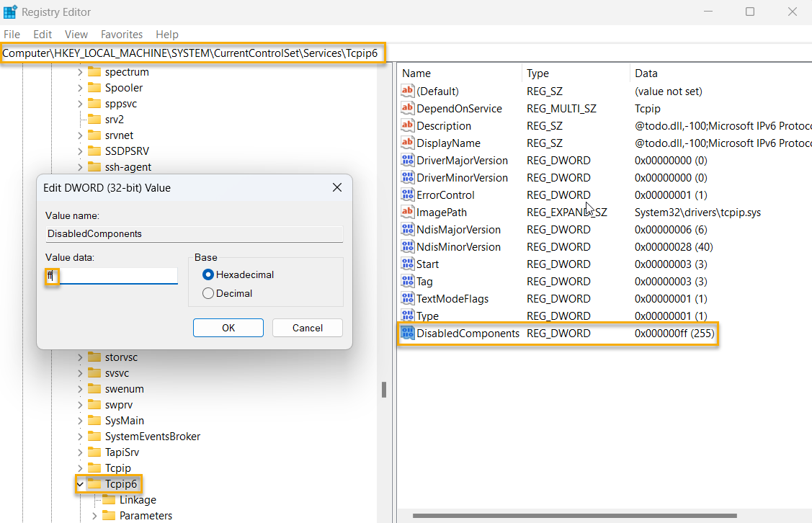The image size is (812, 523).
Task: Open the Favorites menu
Action: (x=121, y=34)
